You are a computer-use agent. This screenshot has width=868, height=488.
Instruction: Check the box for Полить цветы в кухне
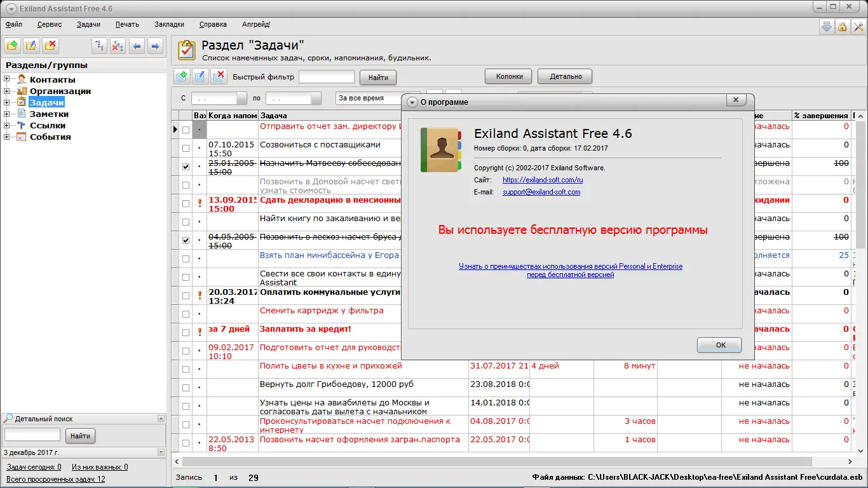tap(186, 369)
